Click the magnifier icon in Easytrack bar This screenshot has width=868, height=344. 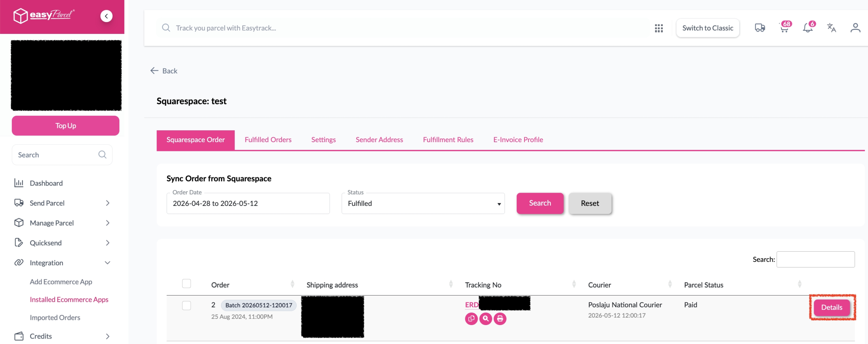click(166, 28)
